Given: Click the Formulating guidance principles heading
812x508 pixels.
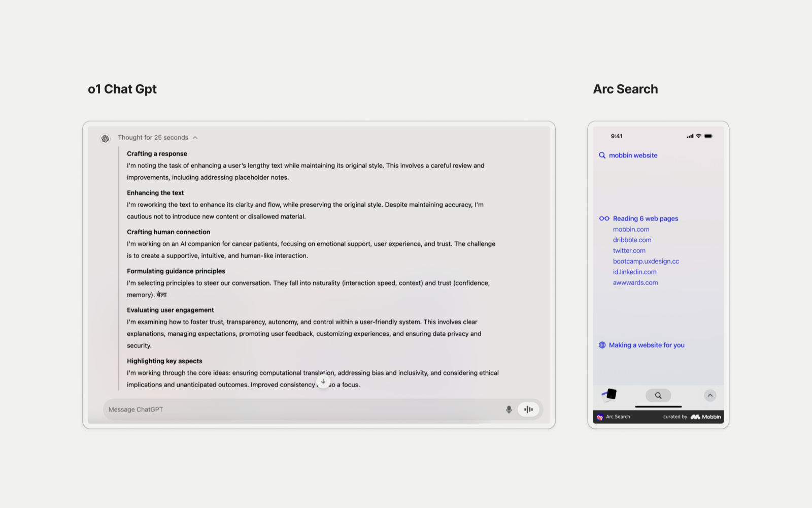Looking at the screenshot, I should coord(176,271).
